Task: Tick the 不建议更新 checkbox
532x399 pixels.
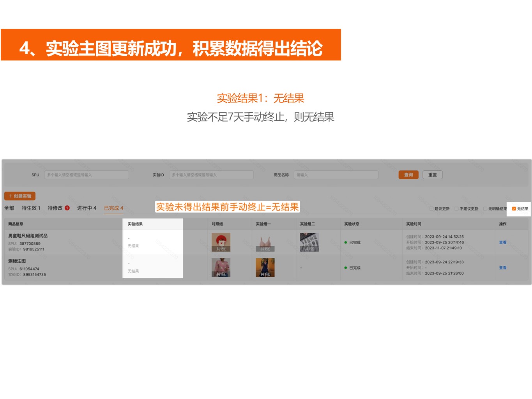Action: point(456,209)
